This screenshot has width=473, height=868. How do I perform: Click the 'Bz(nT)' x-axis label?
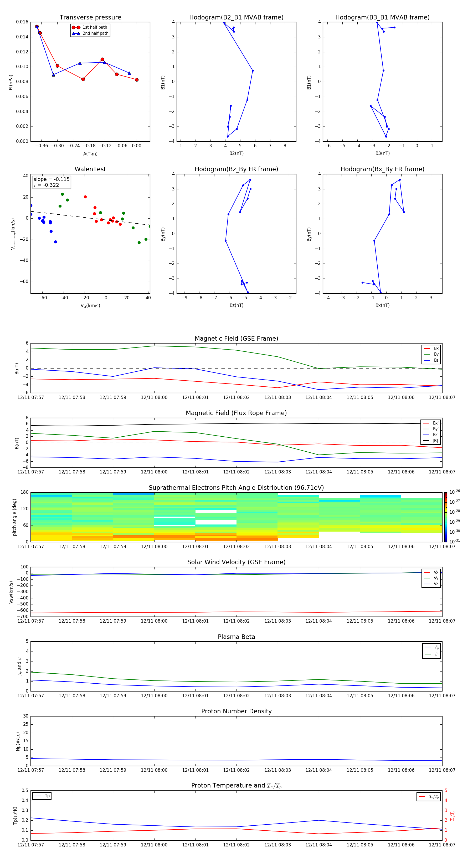(236, 305)
